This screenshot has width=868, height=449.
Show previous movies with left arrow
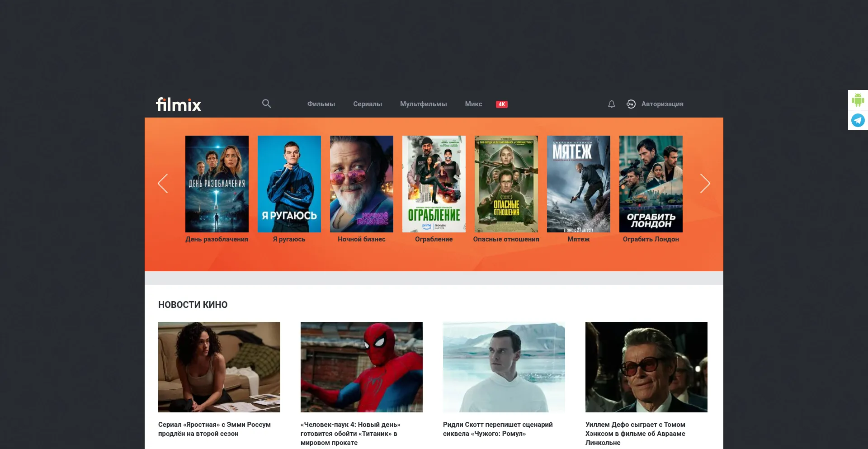point(163,184)
